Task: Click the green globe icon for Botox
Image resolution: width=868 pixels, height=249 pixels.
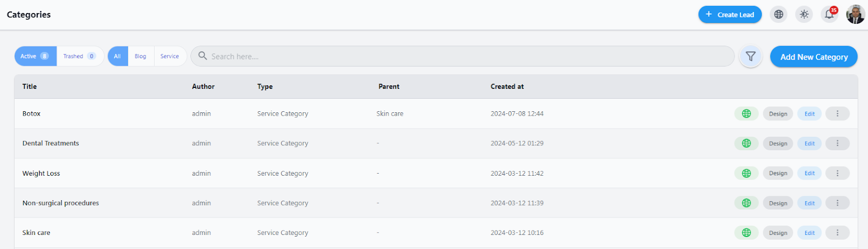Action: coord(746,114)
